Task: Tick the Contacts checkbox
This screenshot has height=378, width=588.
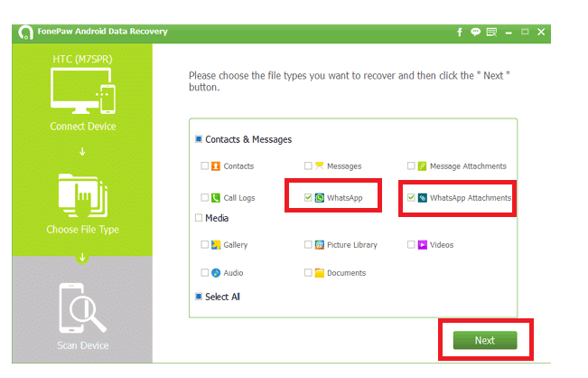Action: point(204,165)
